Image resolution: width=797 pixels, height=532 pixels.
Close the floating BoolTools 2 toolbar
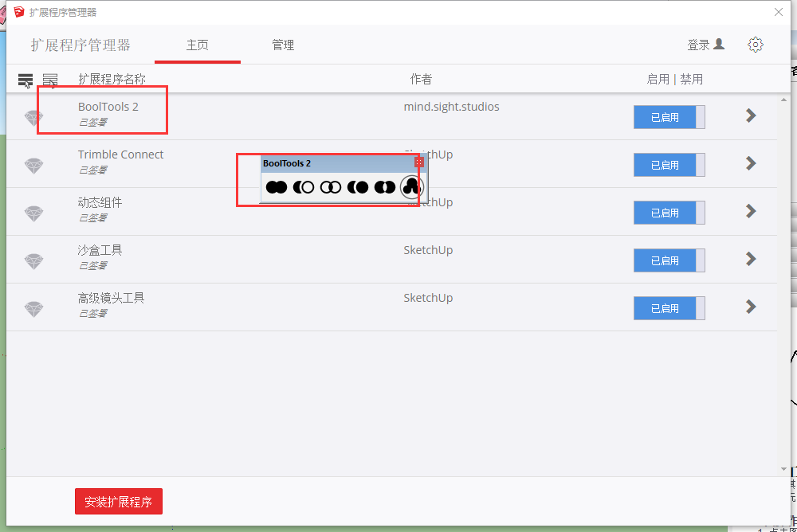click(419, 162)
